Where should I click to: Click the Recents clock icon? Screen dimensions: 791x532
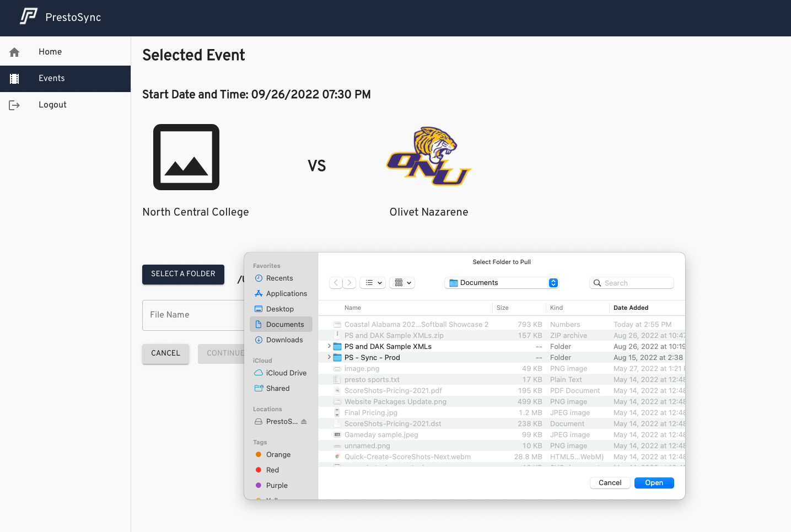coord(259,278)
